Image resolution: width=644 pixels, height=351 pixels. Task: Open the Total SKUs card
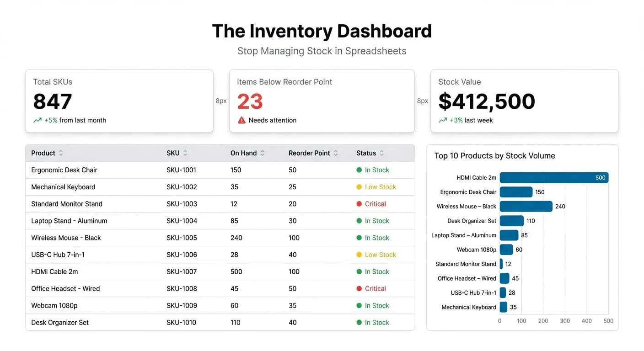click(119, 101)
